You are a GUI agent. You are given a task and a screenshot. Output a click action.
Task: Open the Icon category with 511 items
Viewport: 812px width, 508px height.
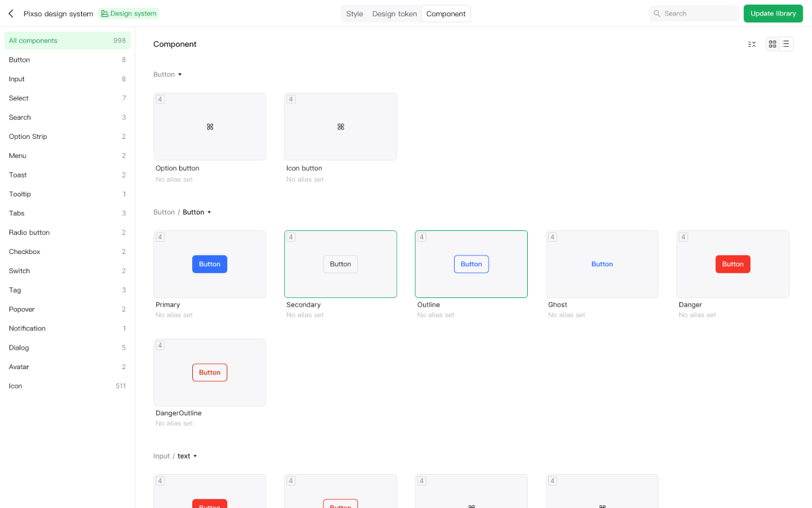[68, 386]
